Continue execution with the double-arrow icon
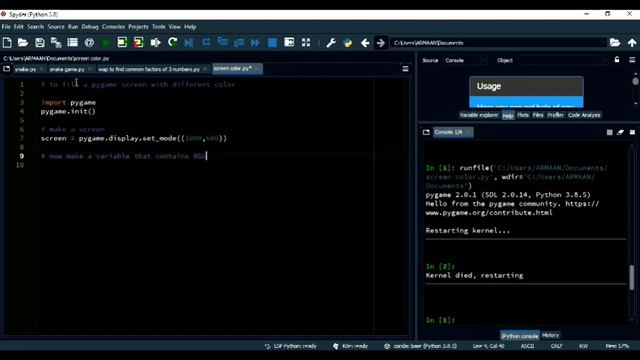The width and height of the screenshot is (640, 360). pyautogui.click(x=256, y=42)
